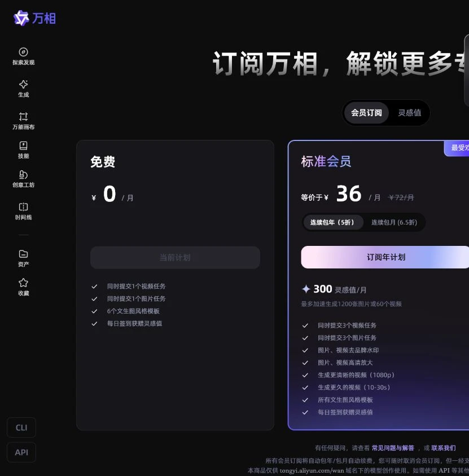Click 同时提交1个视频任务 feature line

coord(136,286)
